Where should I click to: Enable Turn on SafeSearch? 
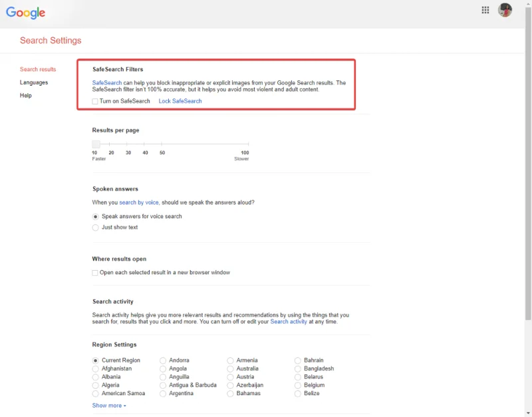[x=94, y=101]
